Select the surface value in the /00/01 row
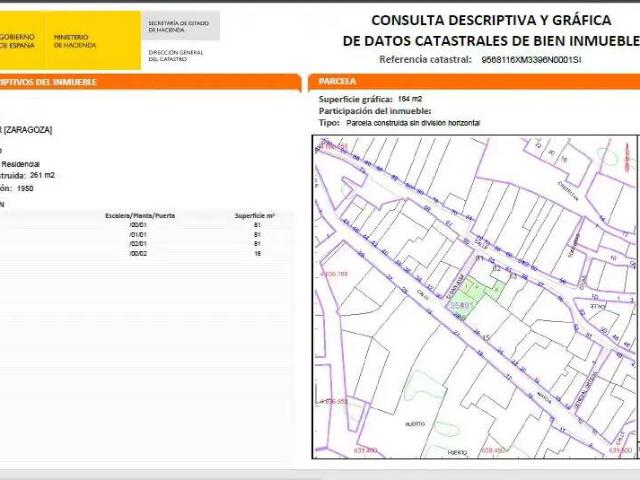 [x=257, y=225]
